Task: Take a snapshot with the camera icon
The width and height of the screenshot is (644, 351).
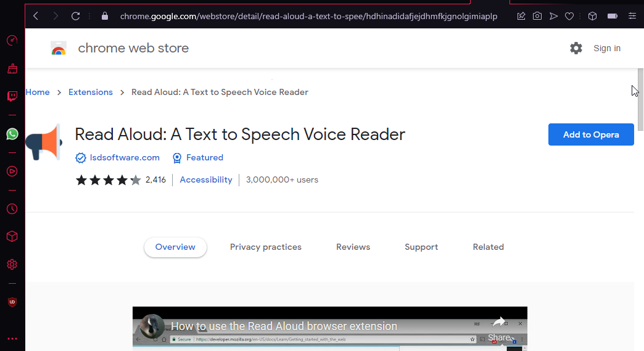Action: point(537,16)
